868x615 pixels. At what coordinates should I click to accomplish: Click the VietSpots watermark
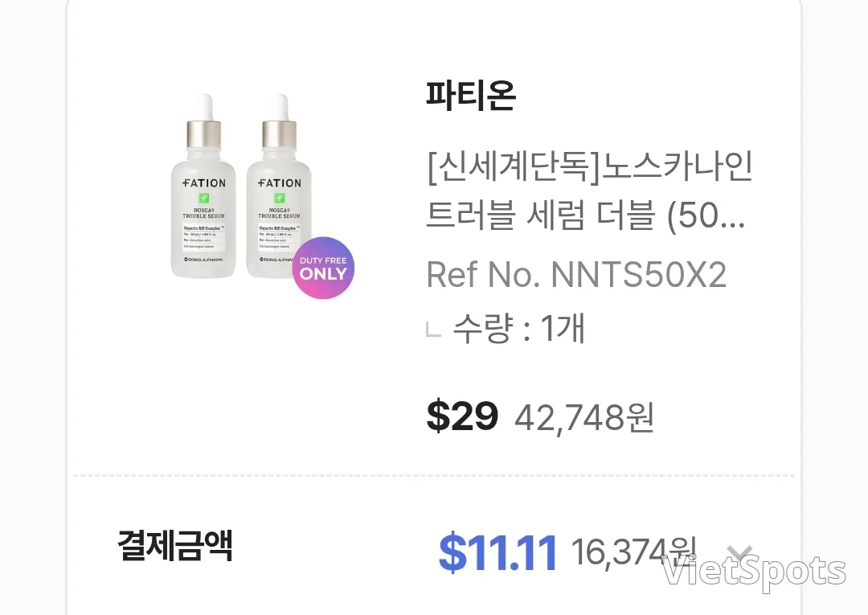[754, 571]
